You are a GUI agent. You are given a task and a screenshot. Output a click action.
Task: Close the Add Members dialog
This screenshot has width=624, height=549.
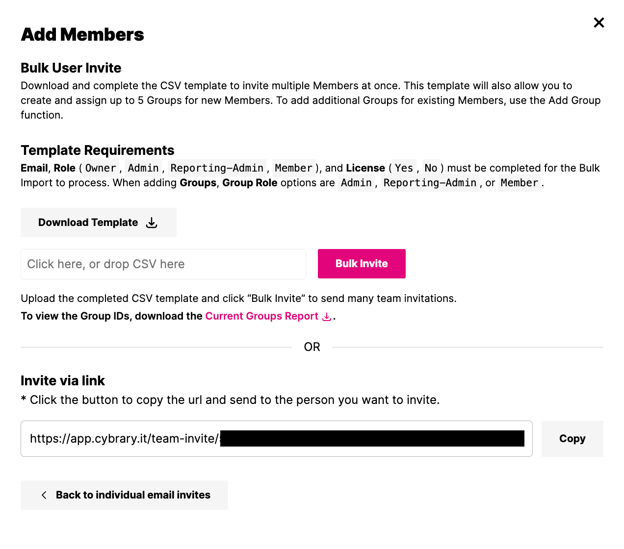point(598,23)
